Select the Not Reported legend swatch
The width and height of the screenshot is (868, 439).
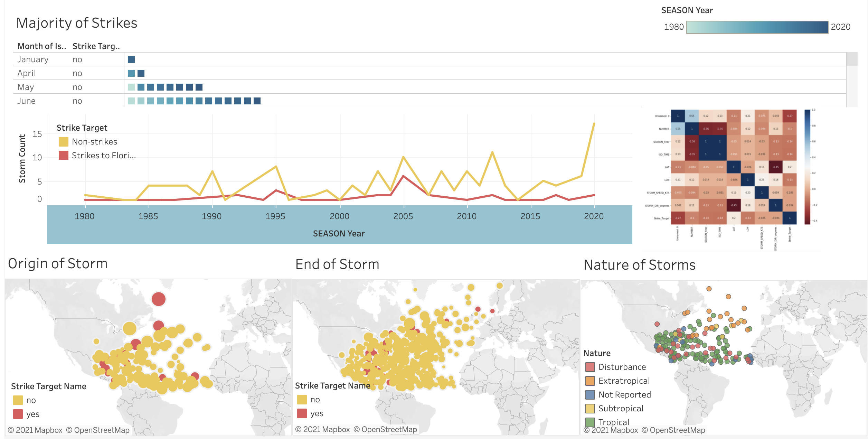click(x=590, y=394)
